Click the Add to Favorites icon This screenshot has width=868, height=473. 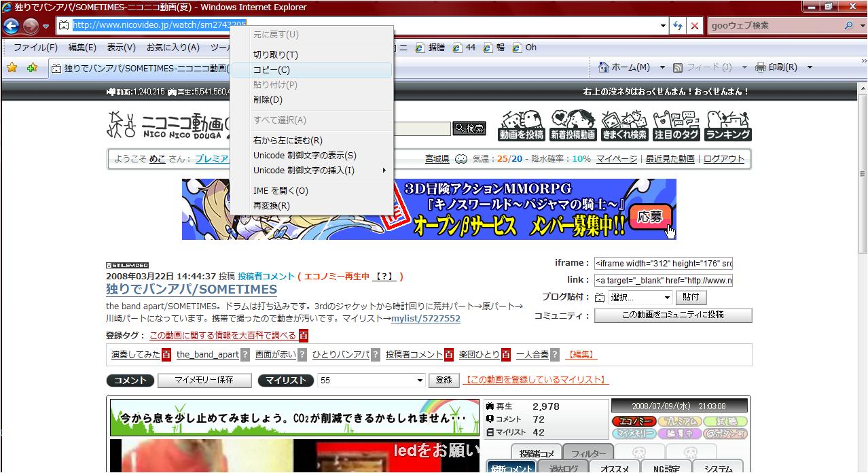(31, 67)
